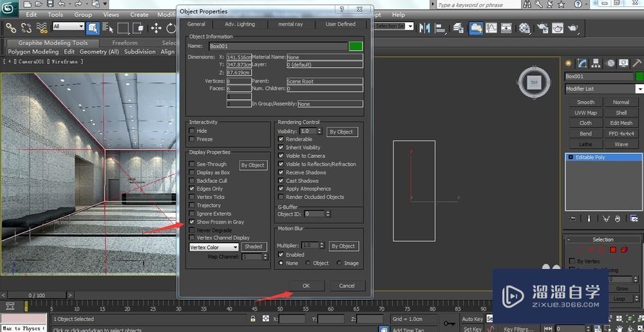Toggle the Window/Crossing selection icon
644x332 pixels.
tap(138, 28)
